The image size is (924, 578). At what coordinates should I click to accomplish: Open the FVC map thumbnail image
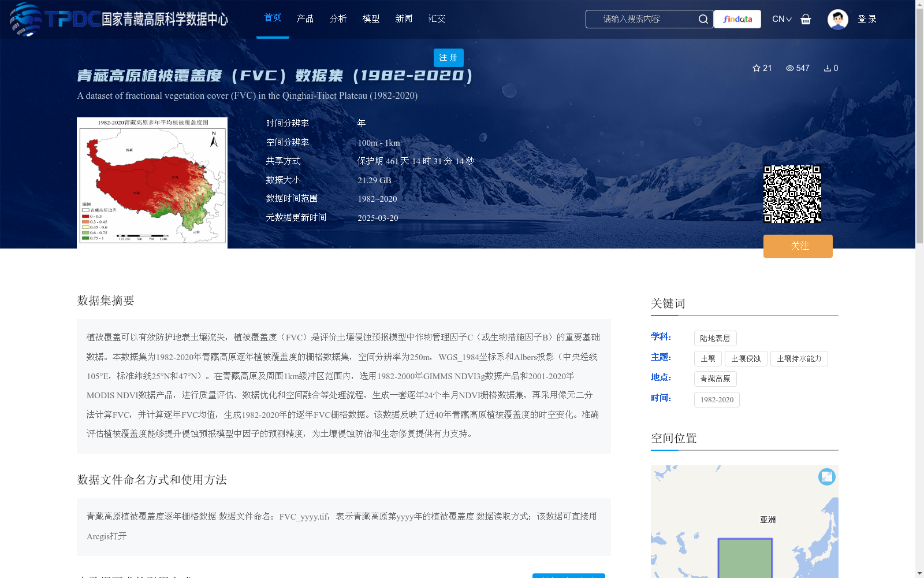tap(152, 183)
